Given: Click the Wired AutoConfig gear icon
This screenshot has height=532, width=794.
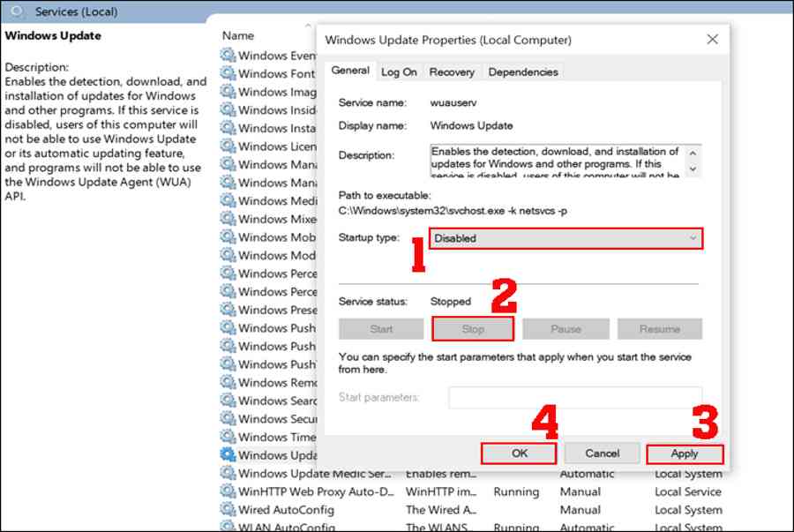Looking at the screenshot, I should coord(228,509).
